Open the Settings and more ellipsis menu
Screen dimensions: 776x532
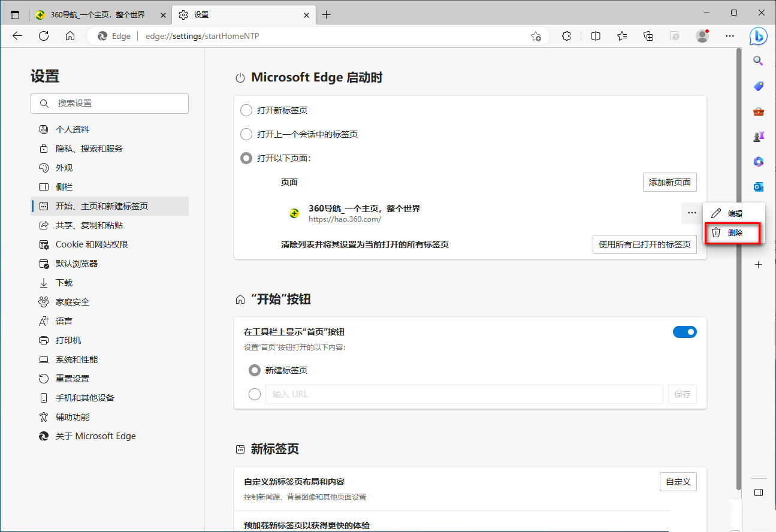pyautogui.click(x=730, y=36)
